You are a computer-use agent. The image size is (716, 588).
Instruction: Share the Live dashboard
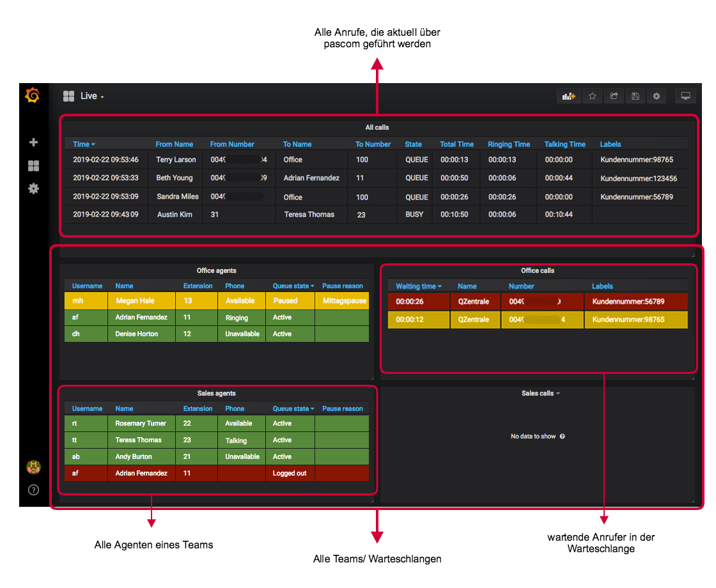click(614, 95)
